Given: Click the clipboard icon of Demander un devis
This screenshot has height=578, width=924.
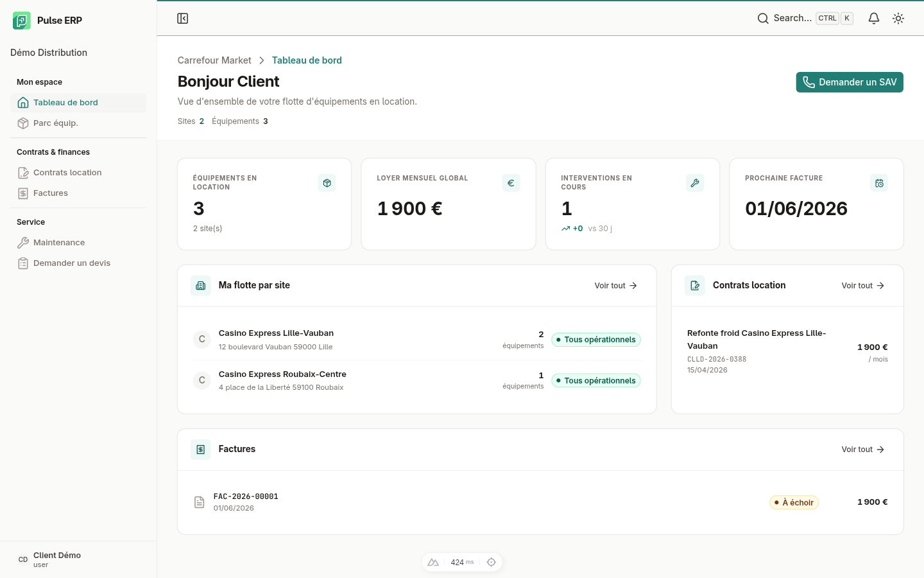Looking at the screenshot, I should coord(23,263).
